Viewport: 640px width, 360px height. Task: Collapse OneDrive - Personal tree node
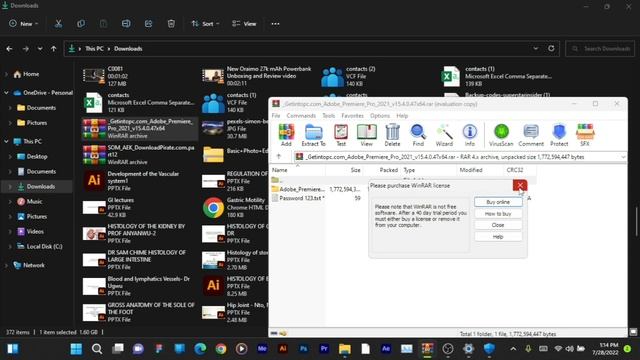6,93
